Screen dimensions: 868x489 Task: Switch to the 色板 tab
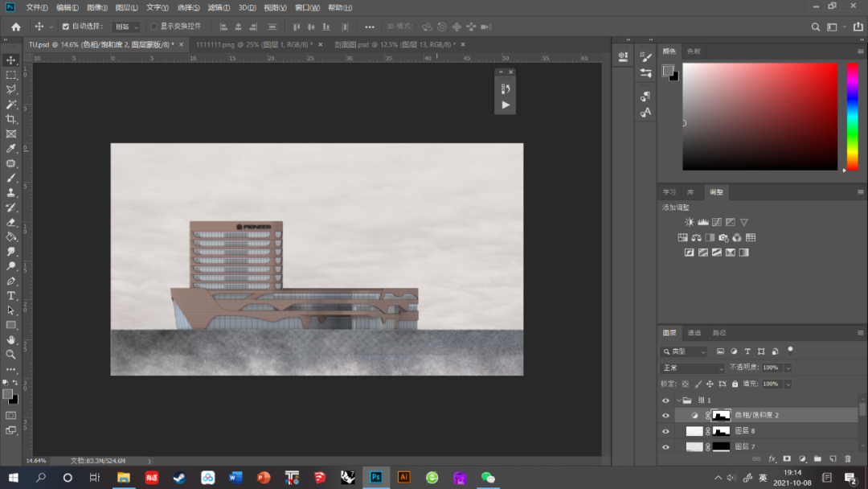point(694,51)
